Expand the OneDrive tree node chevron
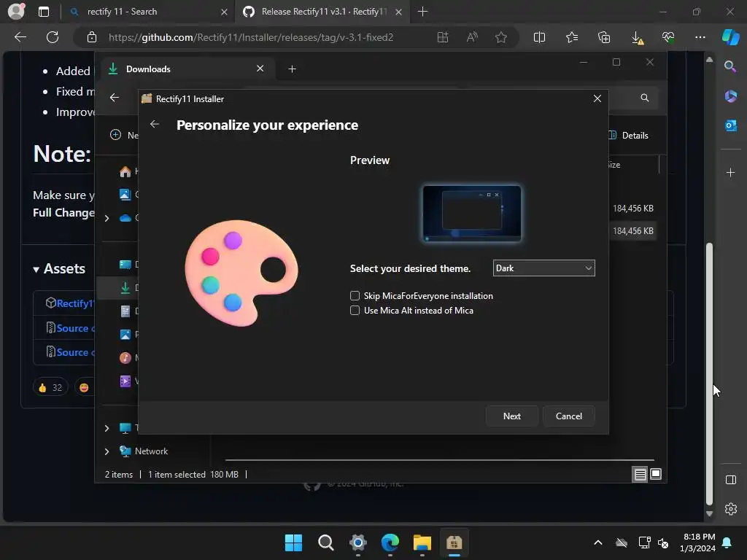 click(107, 218)
